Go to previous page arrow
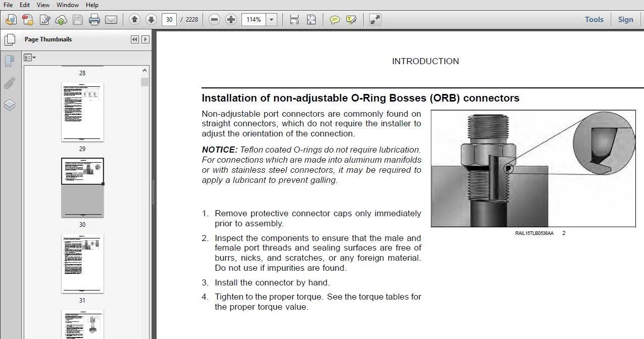 pos(134,20)
